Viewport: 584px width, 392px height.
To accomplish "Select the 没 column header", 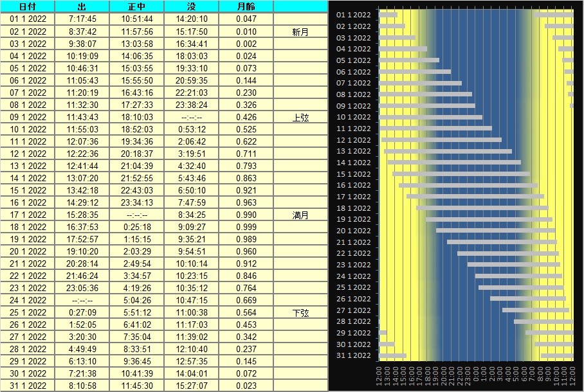I will [191, 6].
